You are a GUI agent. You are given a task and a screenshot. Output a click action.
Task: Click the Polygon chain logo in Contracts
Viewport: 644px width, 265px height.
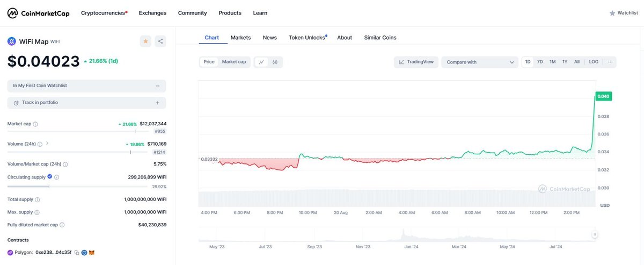point(10,253)
